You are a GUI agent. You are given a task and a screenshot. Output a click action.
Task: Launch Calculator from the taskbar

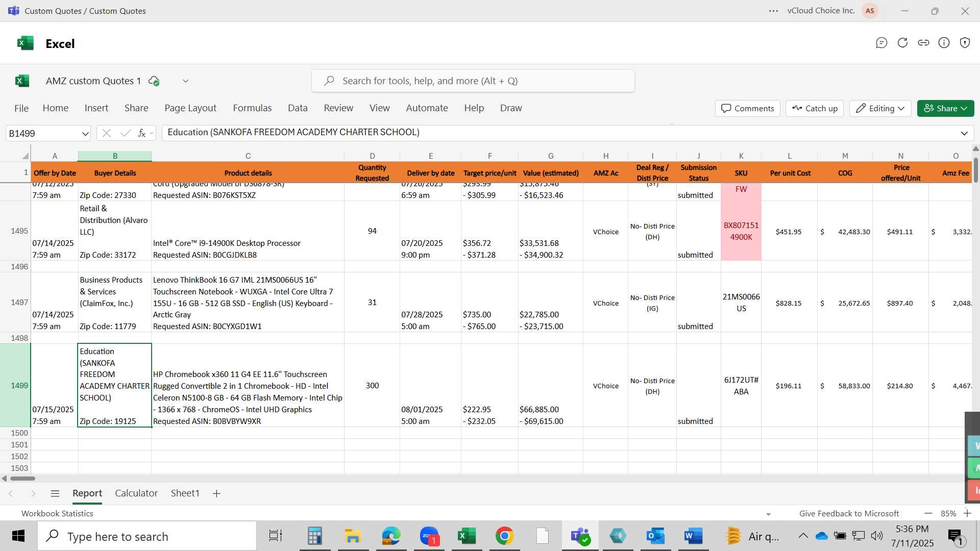(x=314, y=536)
